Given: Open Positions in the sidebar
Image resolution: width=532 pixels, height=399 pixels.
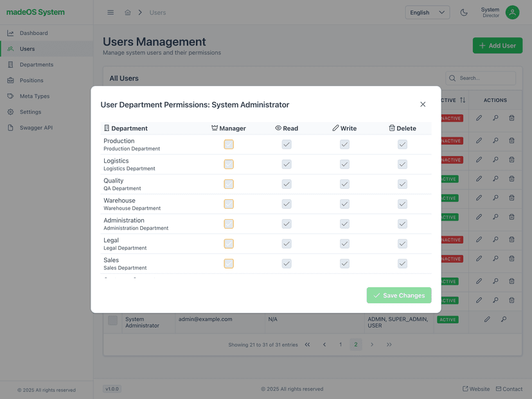Looking at the screenshot, I should 46,80.
